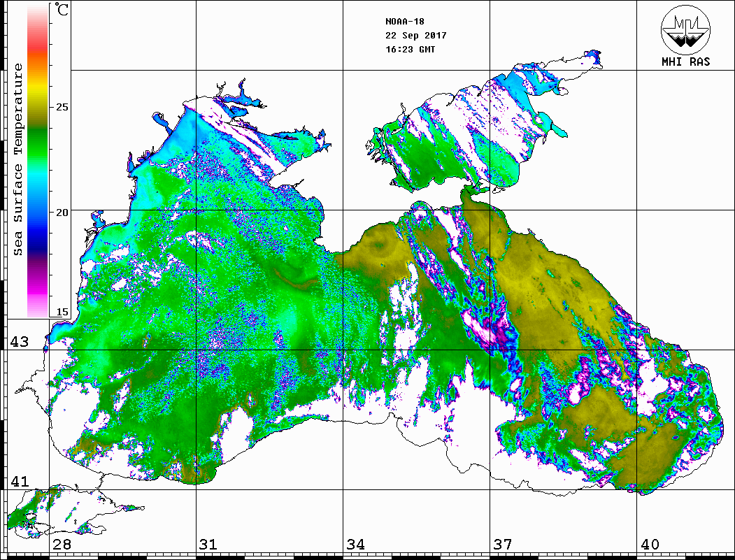
Task: Click the '15' value on color scale
Action: pos(62,312)
